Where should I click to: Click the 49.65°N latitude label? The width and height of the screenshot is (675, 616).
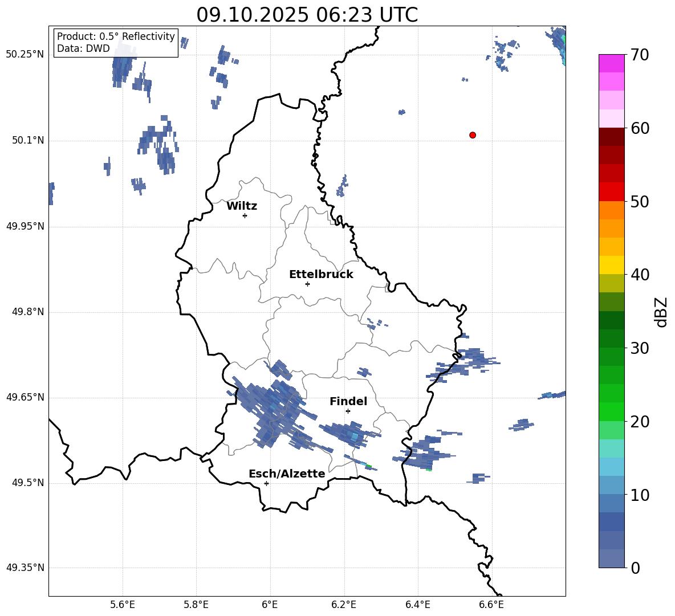(x=25, y=397)
